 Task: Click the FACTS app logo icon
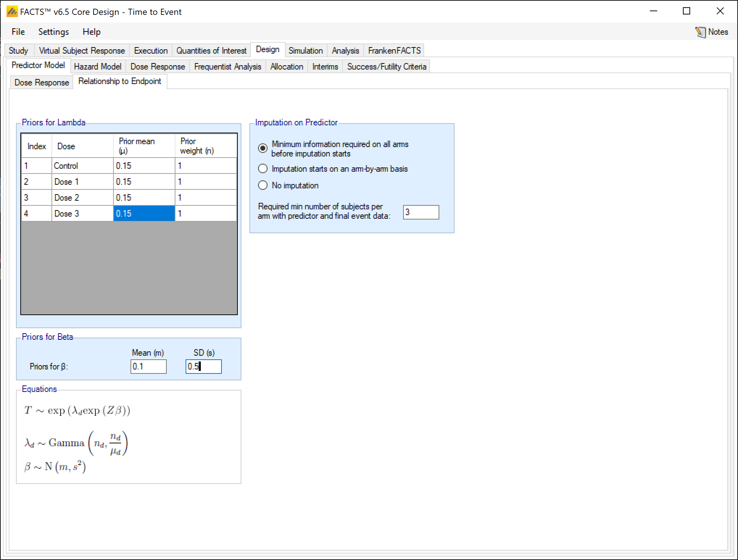pos(12,12)
